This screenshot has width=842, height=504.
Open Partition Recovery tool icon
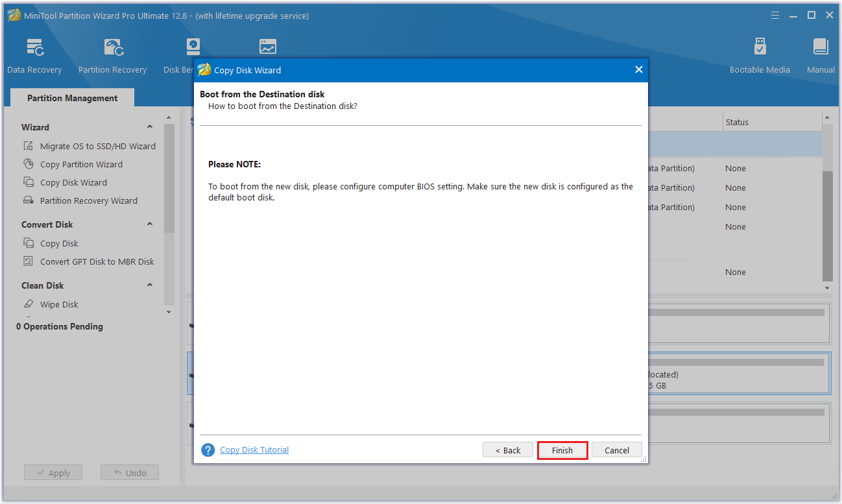pos(114,47)
